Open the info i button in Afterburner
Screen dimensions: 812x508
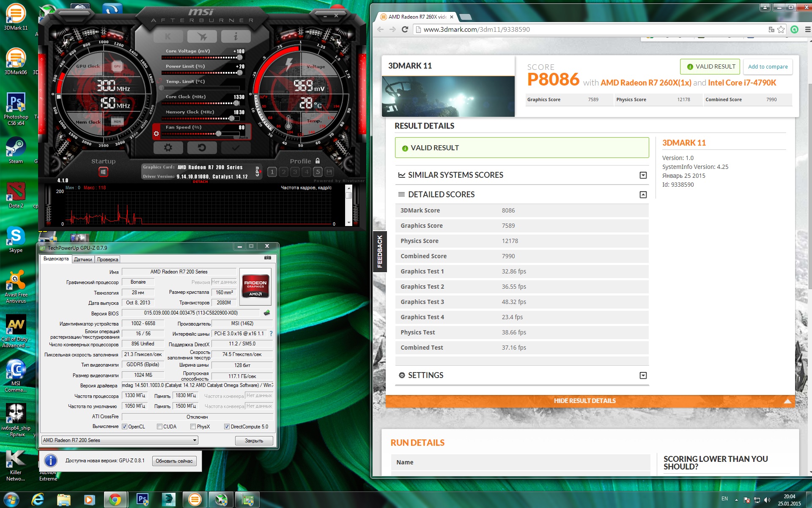point(236,37)
